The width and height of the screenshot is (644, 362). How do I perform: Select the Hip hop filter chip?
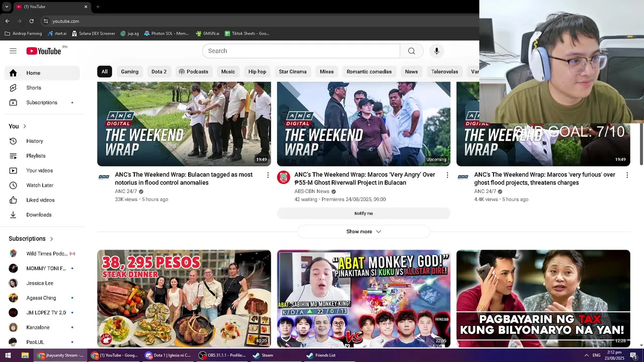point(257,71)
